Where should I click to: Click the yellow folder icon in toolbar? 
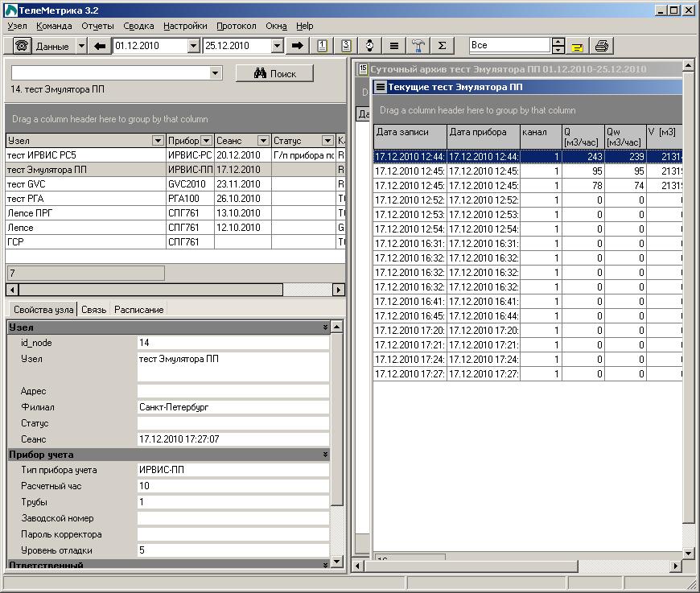(x=577, y=46)
